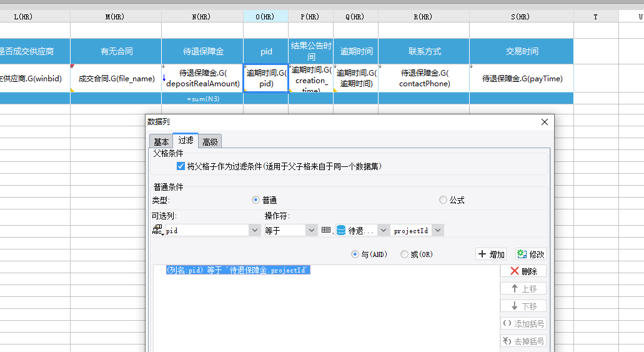This screenshot has height=352, width=644.
Task: Click the 添加括号 add brackets button
Action: click(523, 324)
